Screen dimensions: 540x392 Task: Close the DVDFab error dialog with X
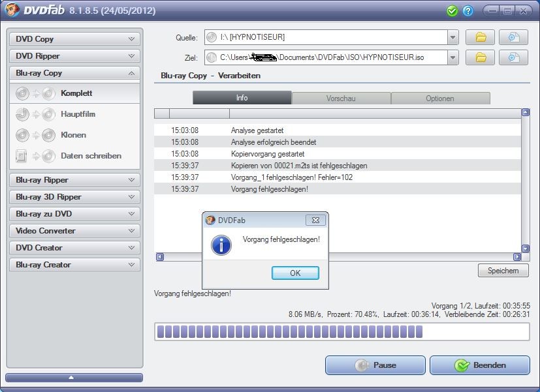(315, 220)
